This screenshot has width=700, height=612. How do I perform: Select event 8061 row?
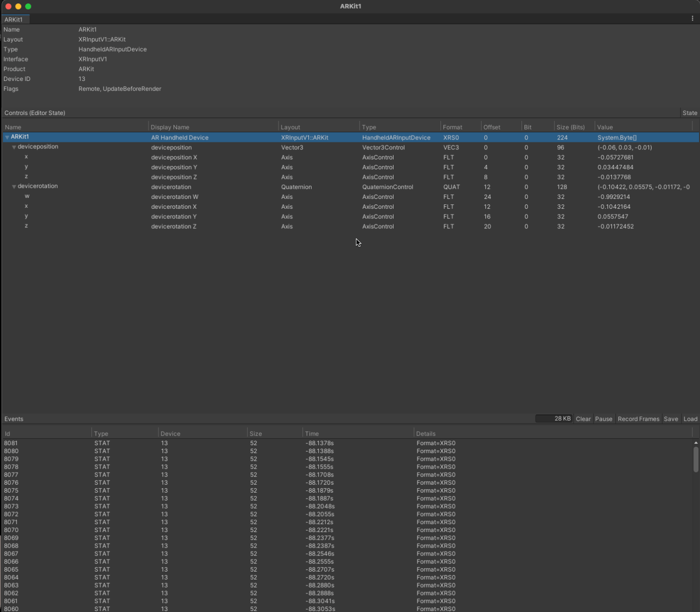347,601
